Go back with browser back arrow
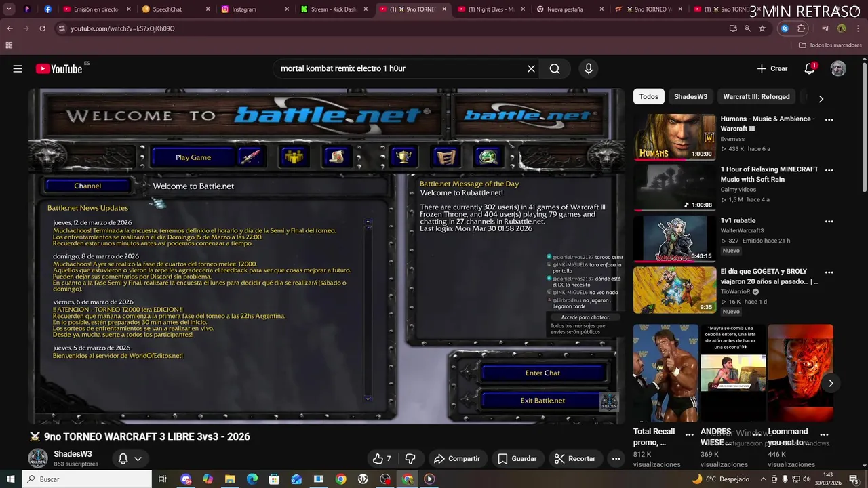The image size is (868, 488). click(x=9, y=28)
